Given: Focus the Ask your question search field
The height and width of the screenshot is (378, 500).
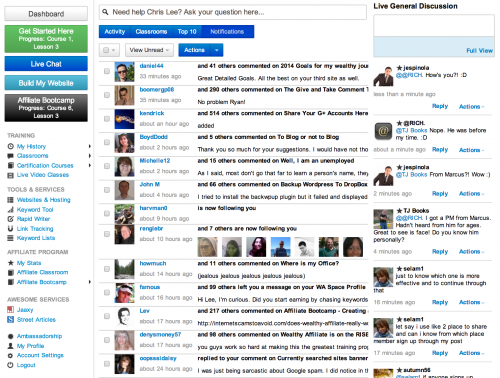Looking at the screenshot, I should coord(233,12).
